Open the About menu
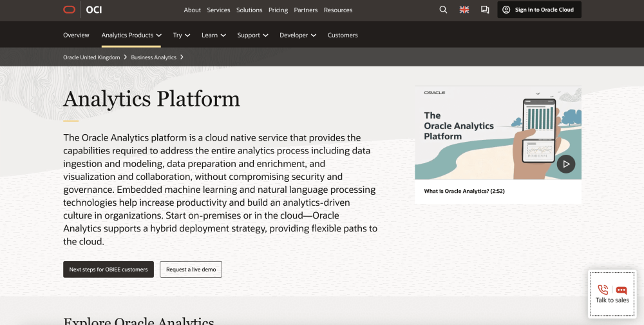The height and width of the screenshot is (325, 644). (x=192, y=10)
